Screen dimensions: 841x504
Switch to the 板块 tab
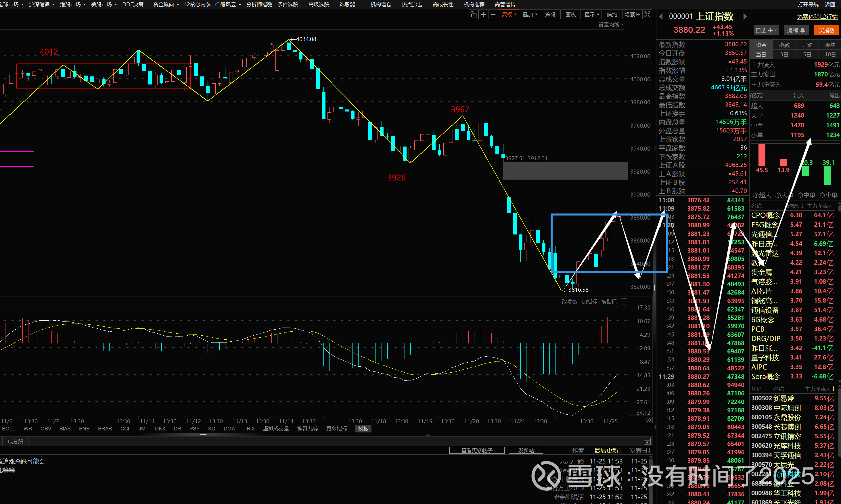(x=830, y=45)
